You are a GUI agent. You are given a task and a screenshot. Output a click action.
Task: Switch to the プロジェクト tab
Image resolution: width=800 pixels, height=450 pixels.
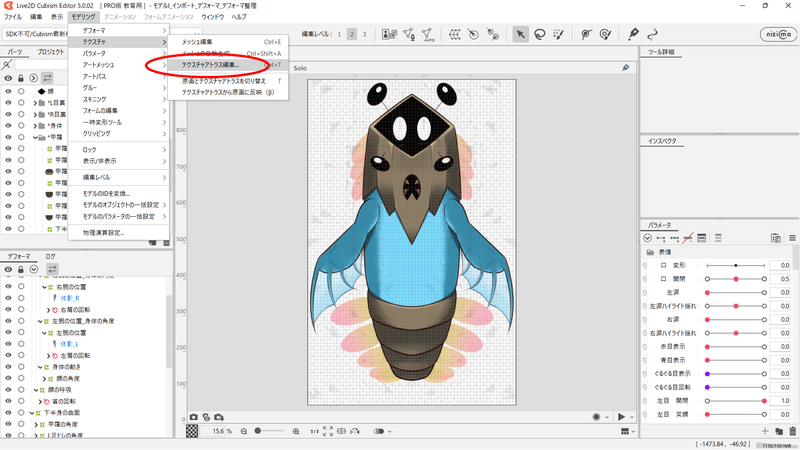(51, 52)
